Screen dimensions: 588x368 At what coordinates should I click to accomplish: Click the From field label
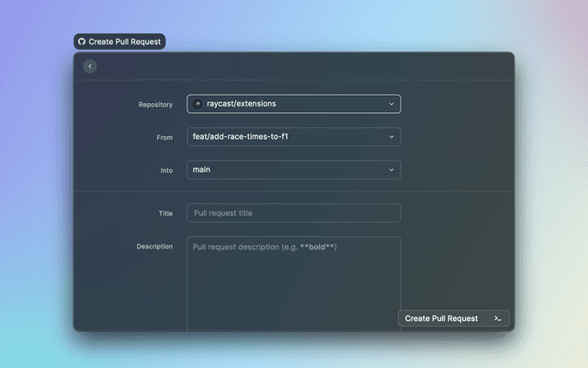[x=164, y=138]
